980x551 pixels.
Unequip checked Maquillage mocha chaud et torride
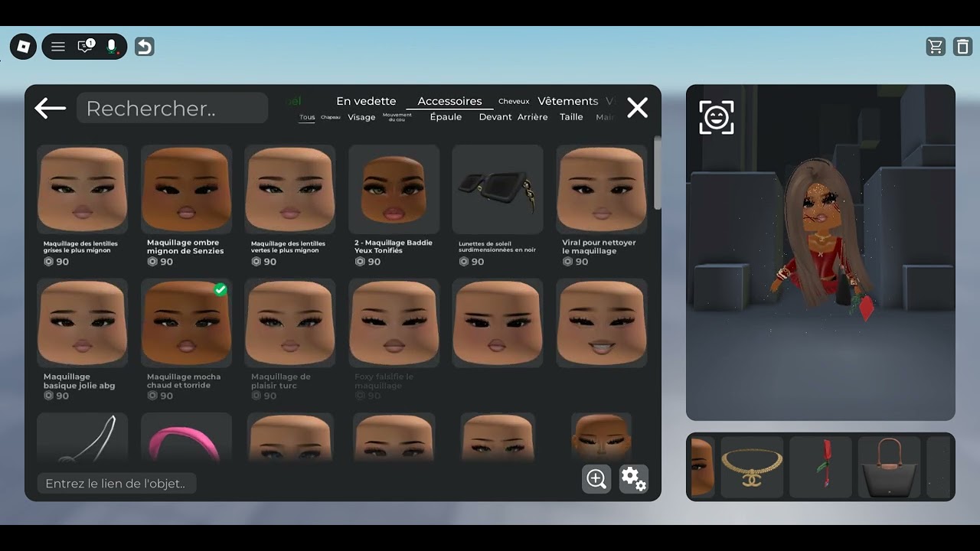point(186,323)
